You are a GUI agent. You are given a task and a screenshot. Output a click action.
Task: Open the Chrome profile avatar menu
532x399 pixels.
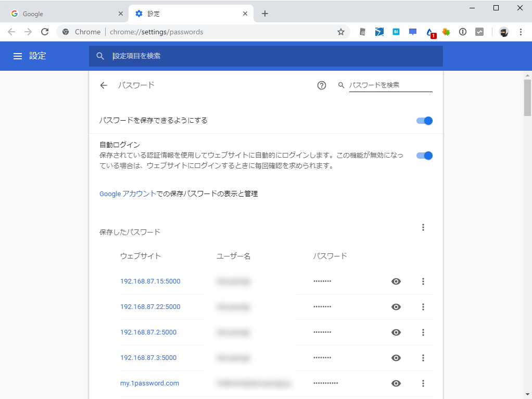tap(503, 32)
